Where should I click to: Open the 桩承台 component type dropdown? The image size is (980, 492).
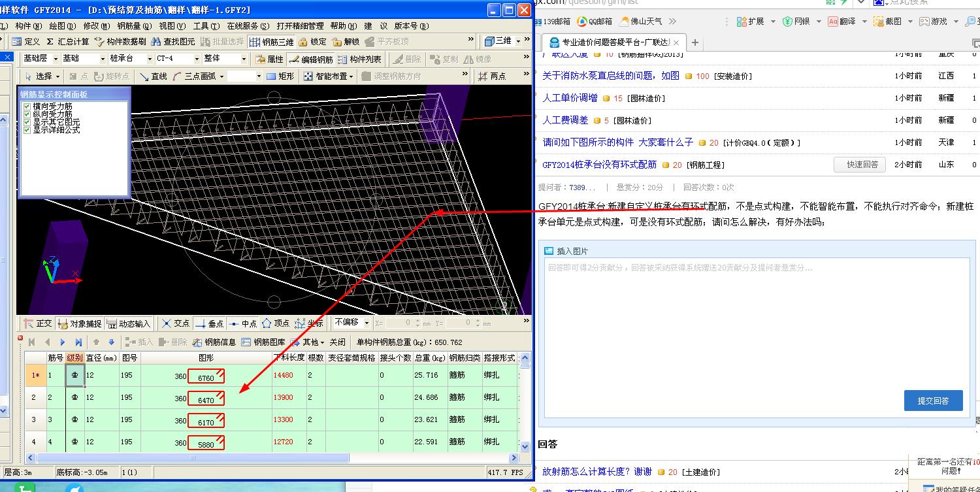coord(149,58)
